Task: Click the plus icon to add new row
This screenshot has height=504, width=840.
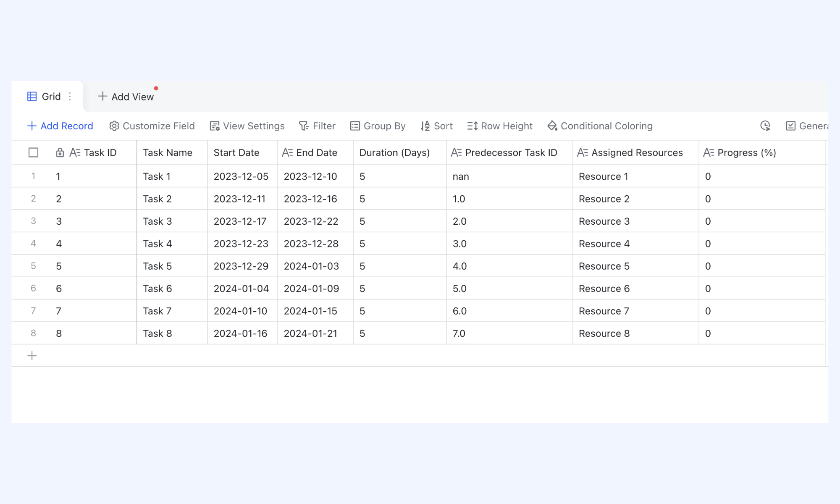Action: click(32, 356)
